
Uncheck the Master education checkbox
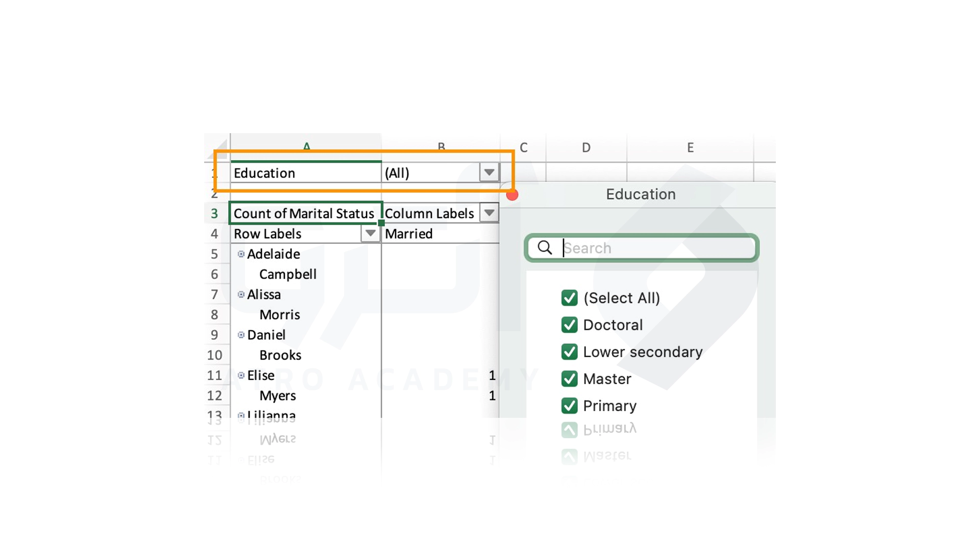(x=570, y=379)
